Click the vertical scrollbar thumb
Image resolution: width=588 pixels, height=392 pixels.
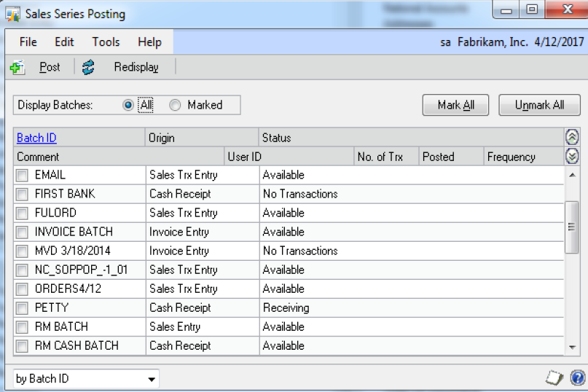(x=572, y=226)
